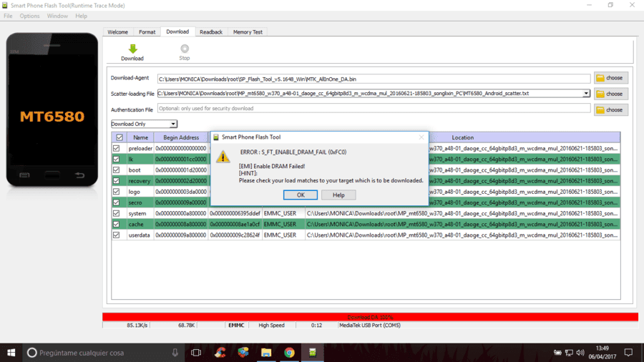
Task: Click userdata begin address 0x000000009a800000
Action: [181, 235]
